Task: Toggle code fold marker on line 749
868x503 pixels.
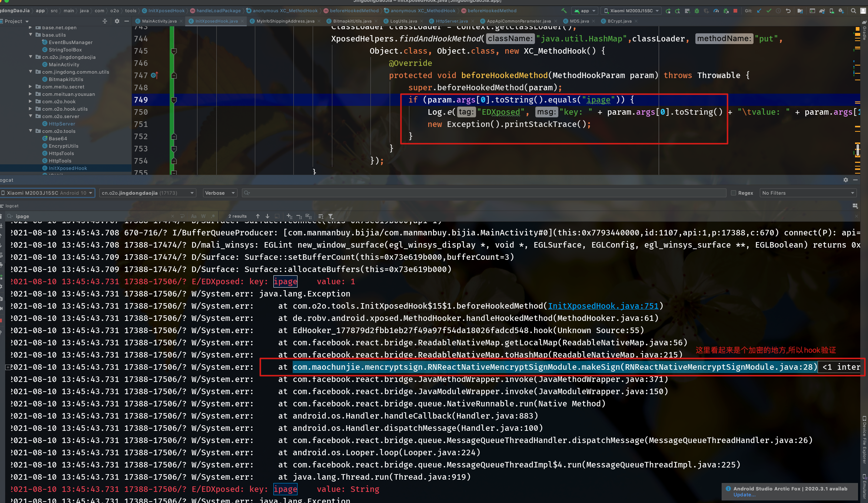Action: 174,100
